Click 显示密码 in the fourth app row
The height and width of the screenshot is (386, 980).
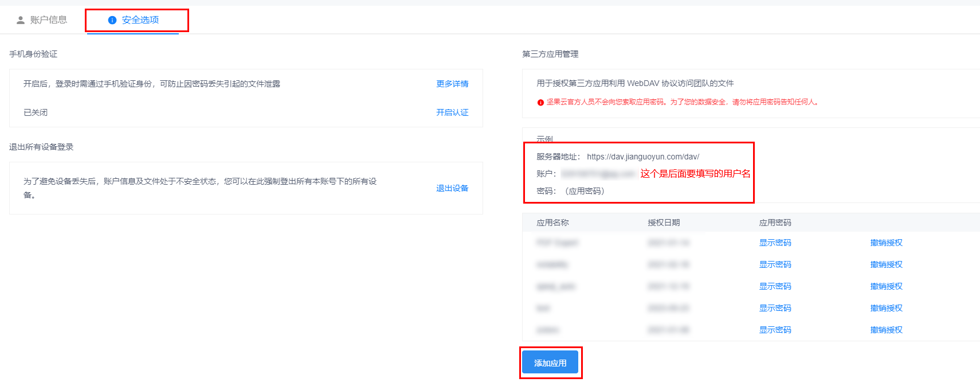click(x=775, y=308)
